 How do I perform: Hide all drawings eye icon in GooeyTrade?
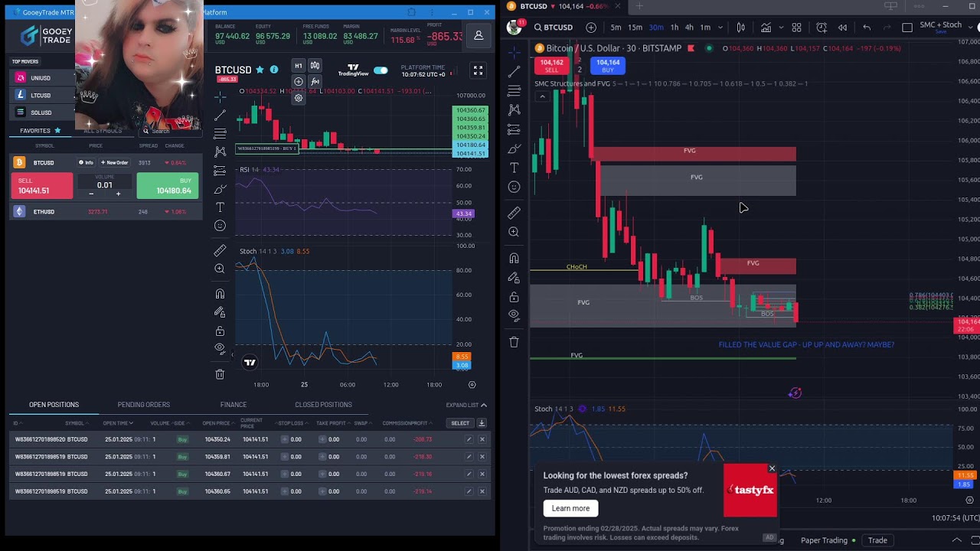[220, 348]
